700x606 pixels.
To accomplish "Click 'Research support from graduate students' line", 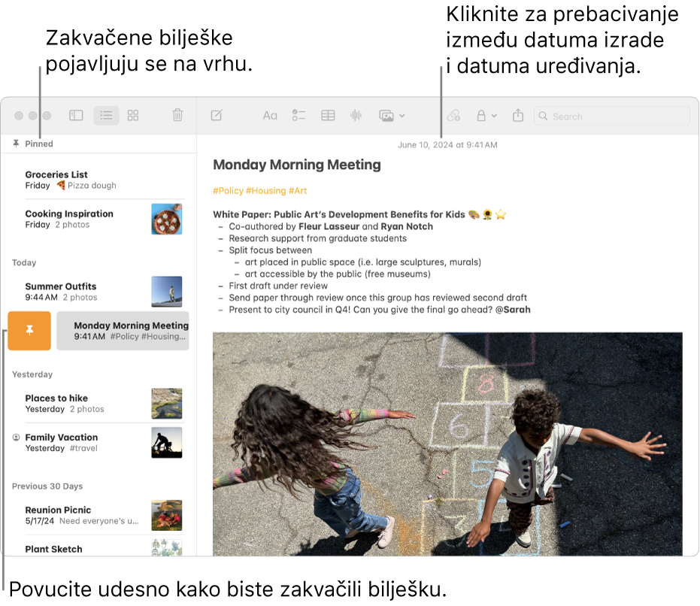I will tap(318, 238).
